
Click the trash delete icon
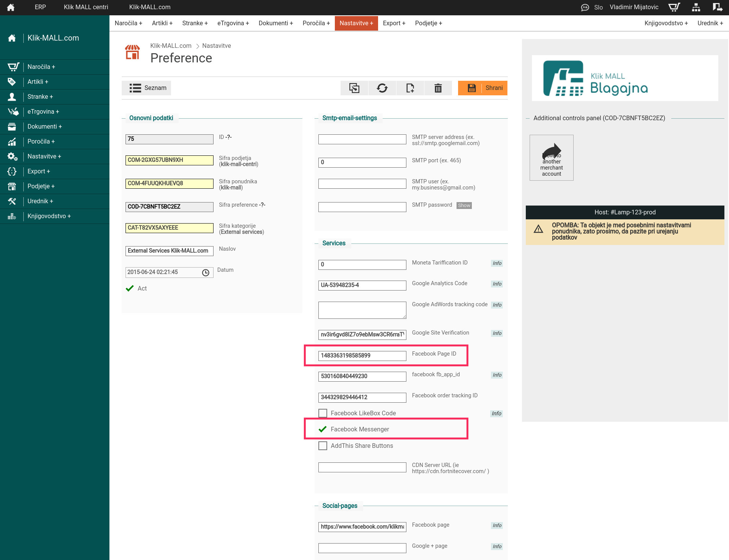pos(438,88)
